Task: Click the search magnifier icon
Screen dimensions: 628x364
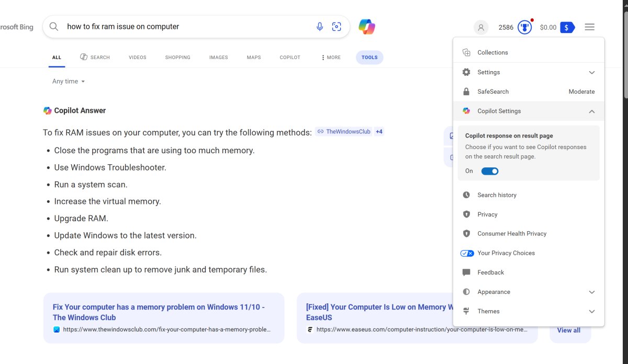Action: [x=53, y=27]
